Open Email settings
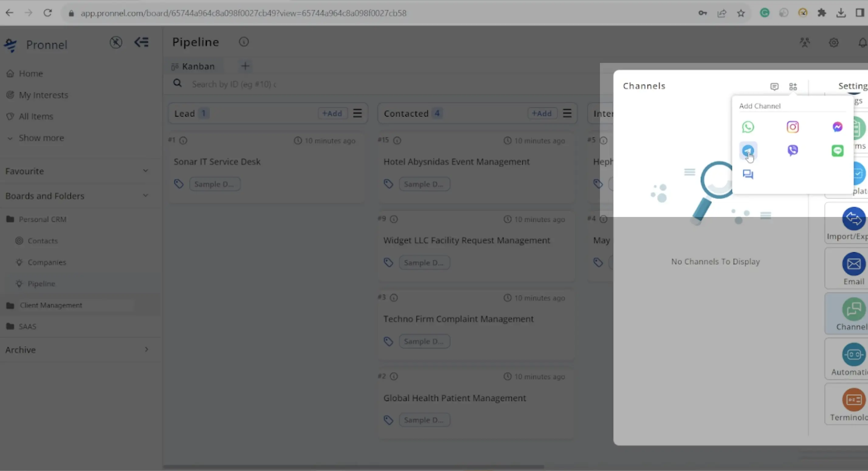The image size is (868, 471). click(846, 269)
